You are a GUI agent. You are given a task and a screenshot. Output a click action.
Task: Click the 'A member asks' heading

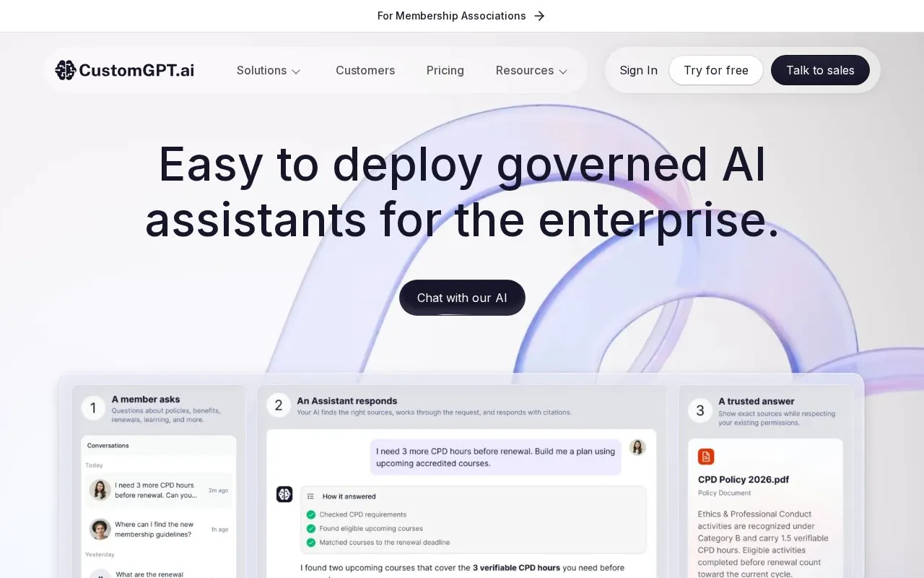click(146, 399)
